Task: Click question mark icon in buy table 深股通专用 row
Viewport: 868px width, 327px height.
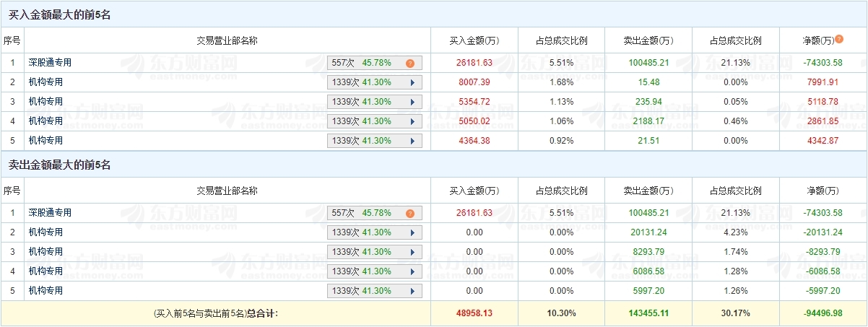Action: (x=409, y=63)
